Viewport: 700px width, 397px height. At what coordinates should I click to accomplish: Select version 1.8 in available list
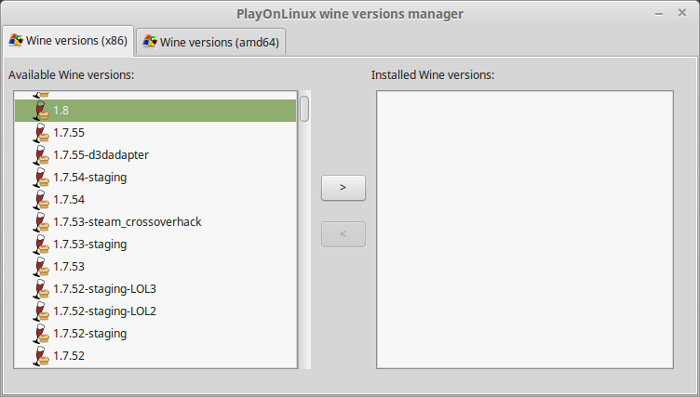pos(155,110)
